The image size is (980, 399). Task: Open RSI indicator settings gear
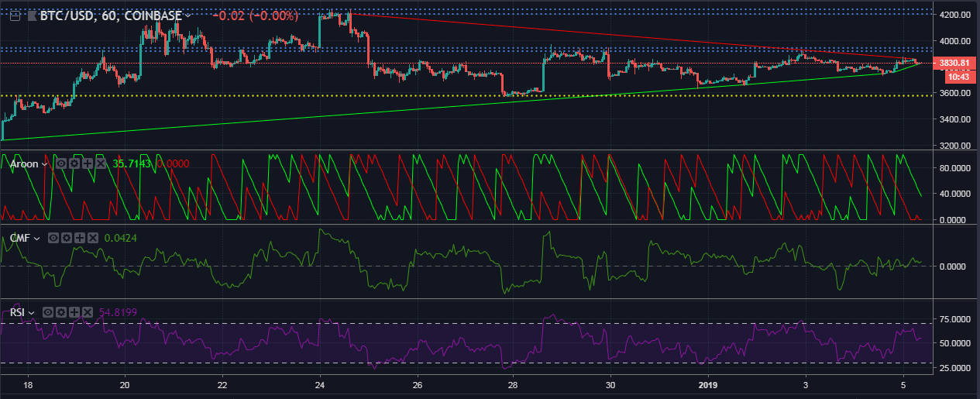pyautogui.click(x=61, y=312)
